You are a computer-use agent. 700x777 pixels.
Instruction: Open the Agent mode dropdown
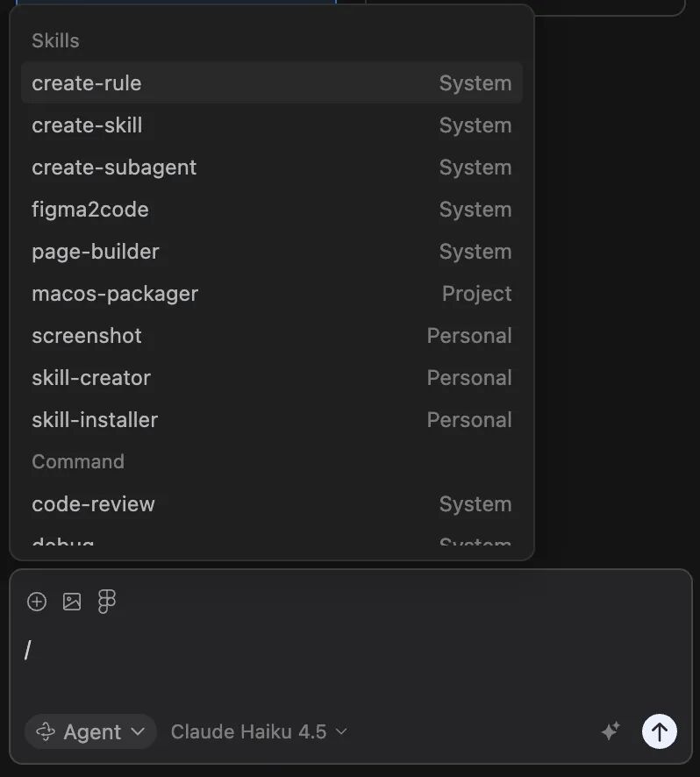90,731
